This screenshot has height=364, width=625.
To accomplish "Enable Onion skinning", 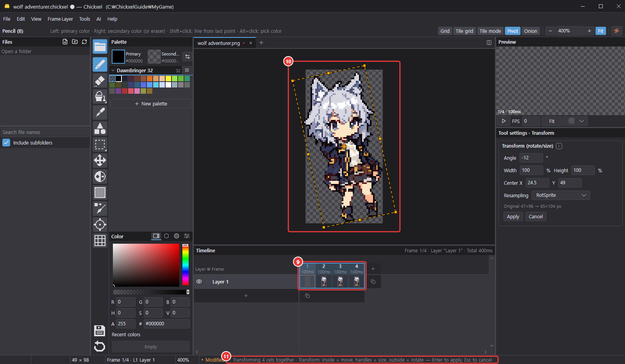I will pos(530,31).
